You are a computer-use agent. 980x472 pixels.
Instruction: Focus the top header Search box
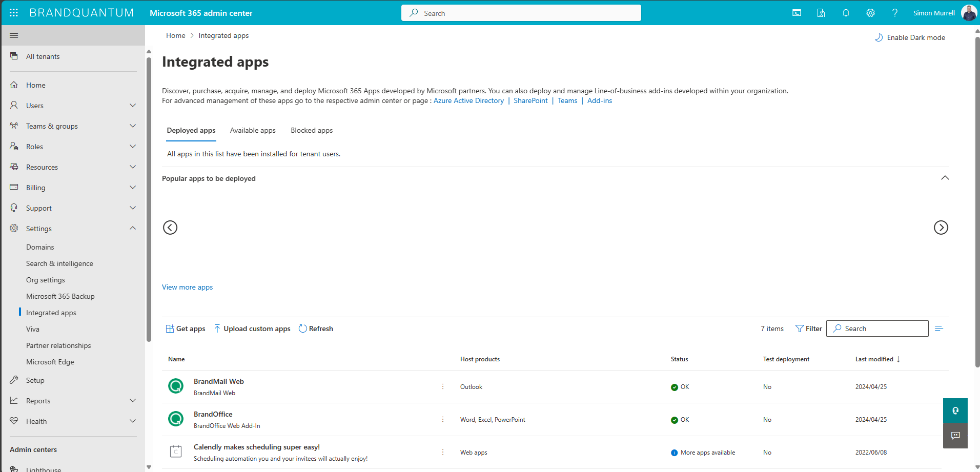[521, 13]
